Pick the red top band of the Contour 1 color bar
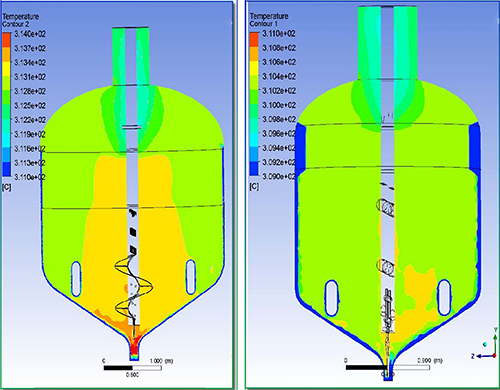Image resolution: width=500 pixels, height=390 pixels. click(254, 39)
